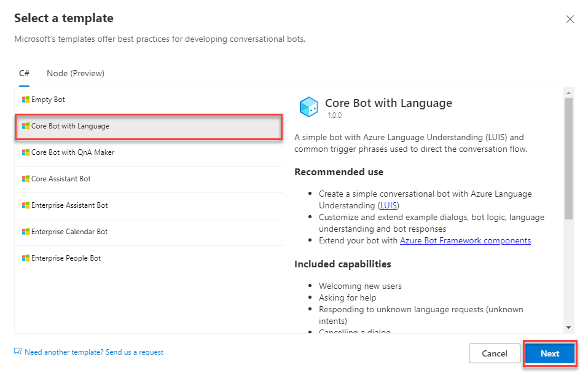588x378 pixels.
Task: Click the Microsoft logo beside Enterprise Calendar Bot
Action: [x=26, y=232]
